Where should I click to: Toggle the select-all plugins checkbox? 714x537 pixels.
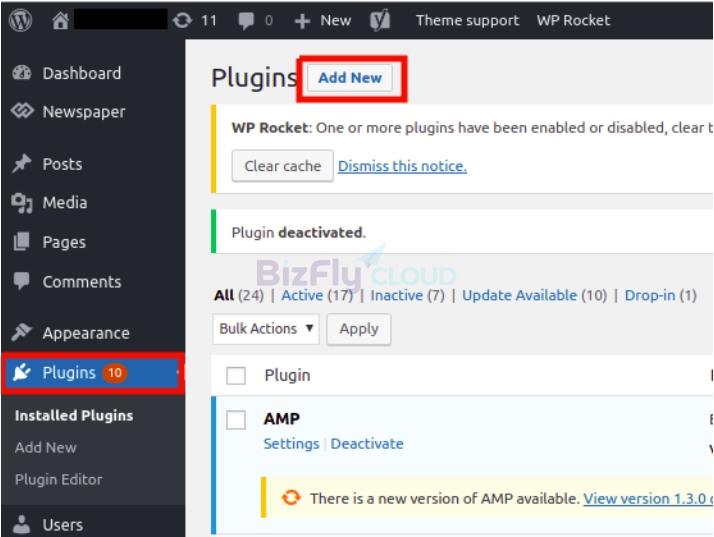pyautogui.click(x=236, y=375)
